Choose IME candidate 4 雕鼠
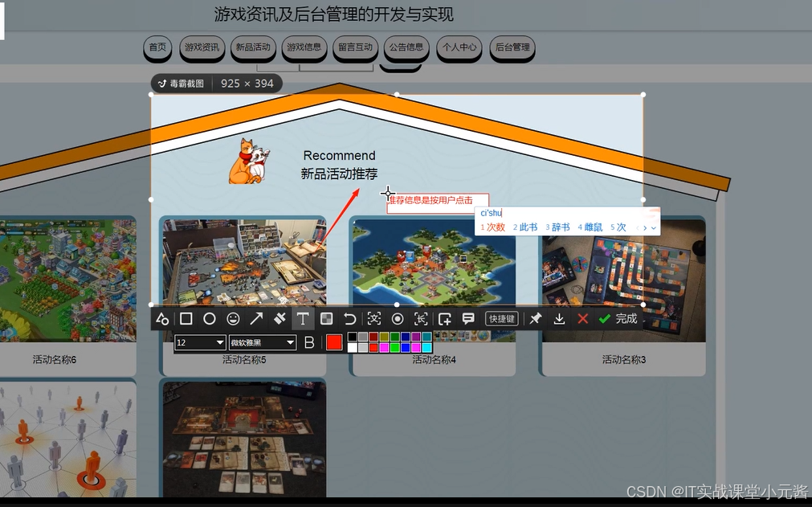The image size is (812, 507). [590, 227]
